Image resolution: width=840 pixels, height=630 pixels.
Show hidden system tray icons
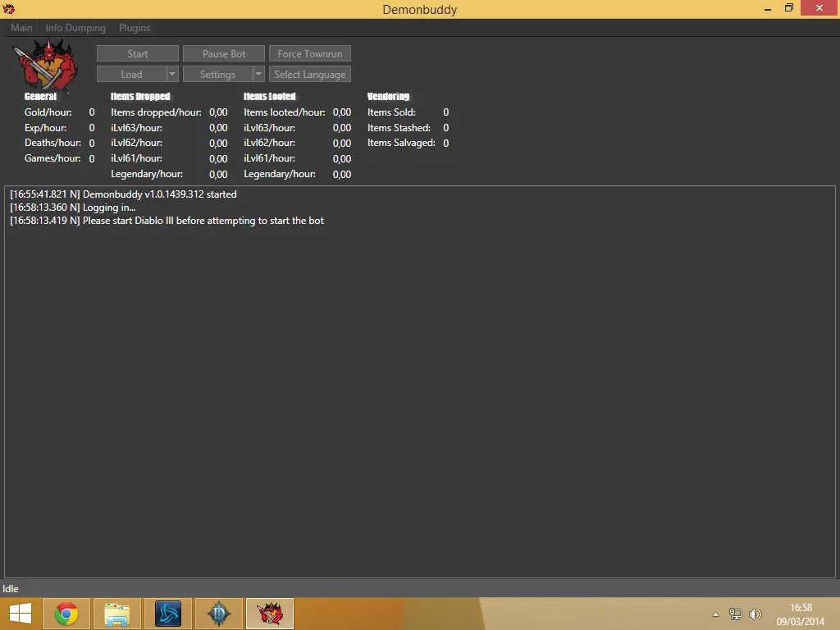[x=715, y=614]
